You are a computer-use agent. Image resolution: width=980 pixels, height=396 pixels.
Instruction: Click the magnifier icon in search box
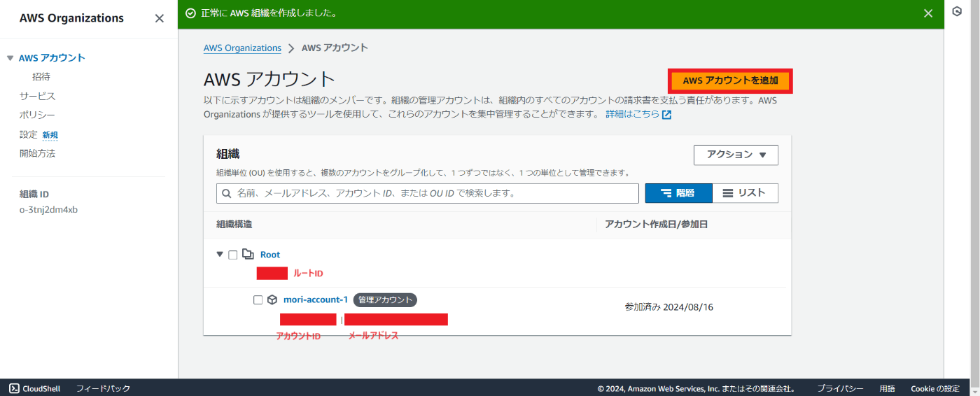(227, 193)
